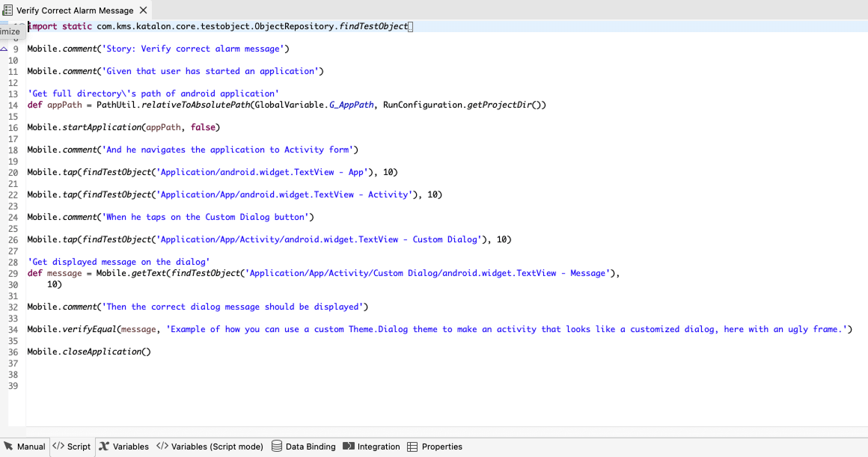Screen dimensions: 868x457
Task: Click line number 29 in the gutter
Action: click(13, 273)
